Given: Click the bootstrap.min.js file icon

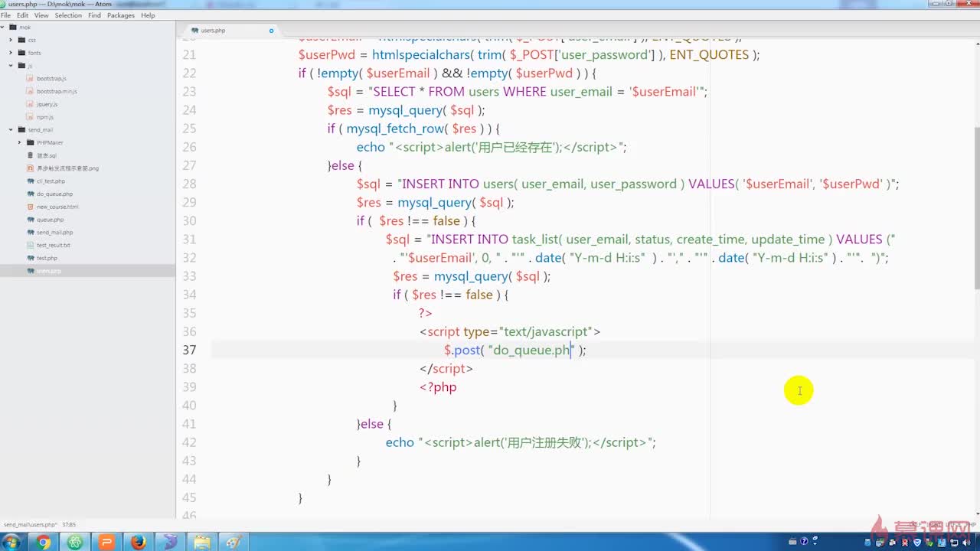Looking at the screenshot, I should coord(31,91).
